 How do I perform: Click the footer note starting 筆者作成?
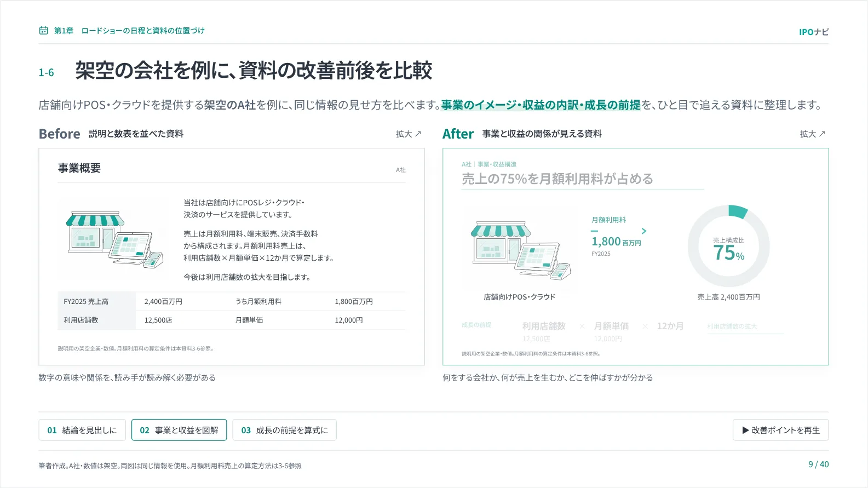point(170,466)
